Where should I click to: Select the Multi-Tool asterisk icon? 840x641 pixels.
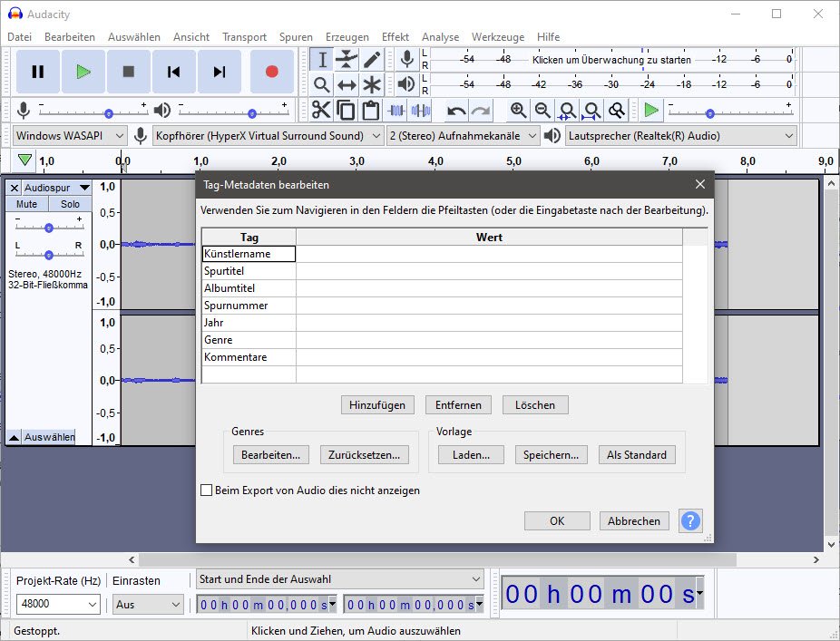(372, 85)
